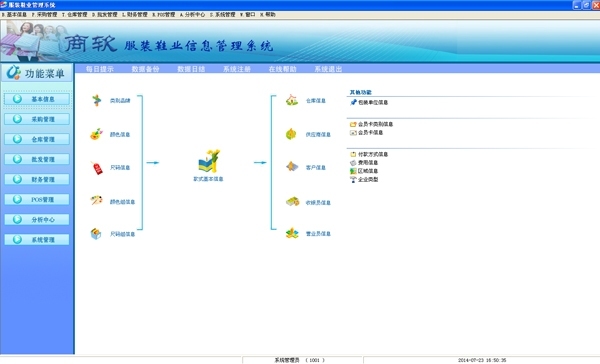Open the 尺码组信息 box icon
Image resolution: width=600 pixels, height=364 pixels.
(96, 233)
